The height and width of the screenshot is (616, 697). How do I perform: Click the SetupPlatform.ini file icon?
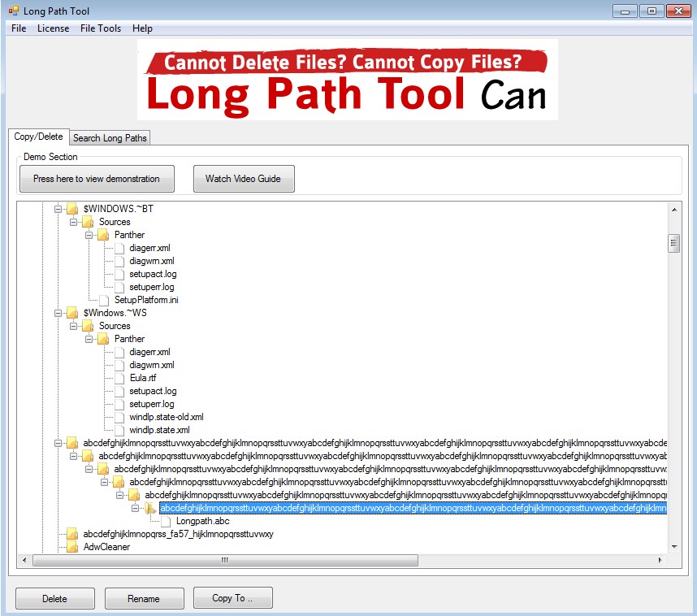104,300
